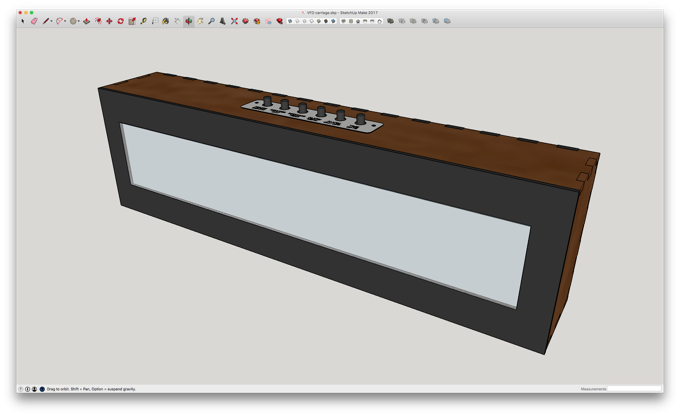
Task: Switch to Left view
Action: coord(379,21)
